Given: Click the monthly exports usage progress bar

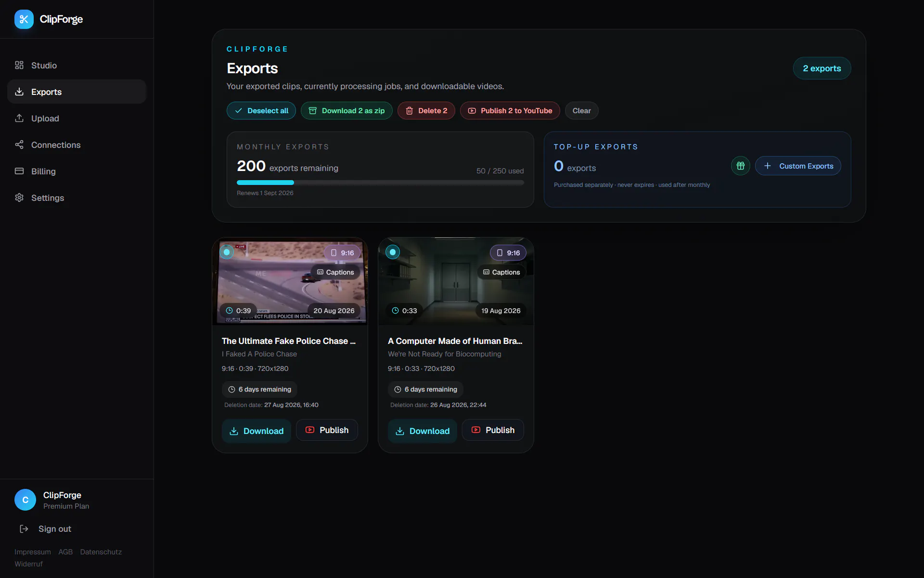Looking at the screenshot, I should [x=380, y=183].
